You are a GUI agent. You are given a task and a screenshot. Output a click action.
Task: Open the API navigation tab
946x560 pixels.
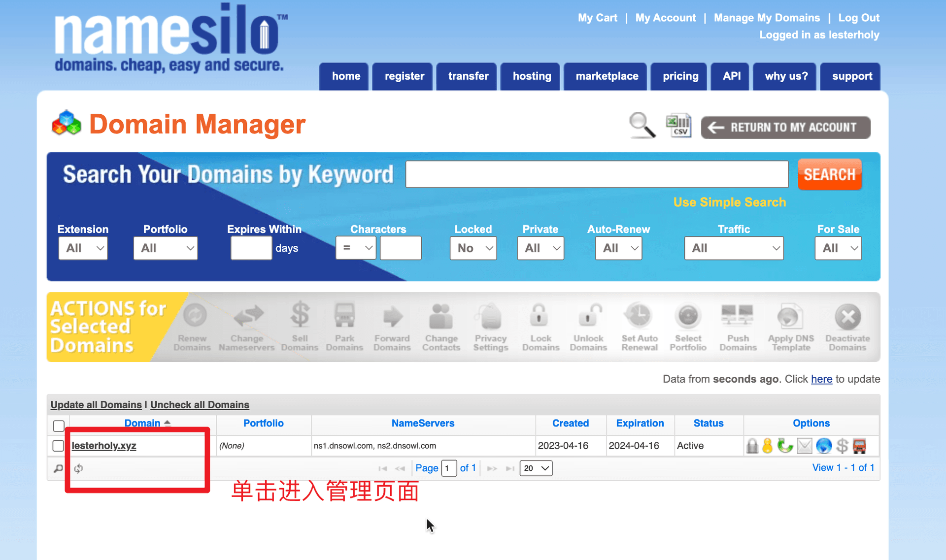[730, 76]
